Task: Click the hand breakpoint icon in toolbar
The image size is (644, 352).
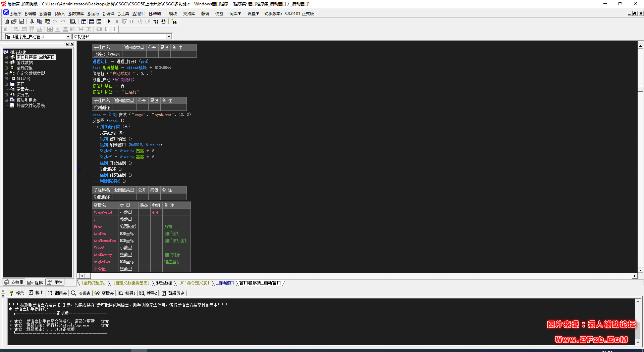Action: point(163,21)
